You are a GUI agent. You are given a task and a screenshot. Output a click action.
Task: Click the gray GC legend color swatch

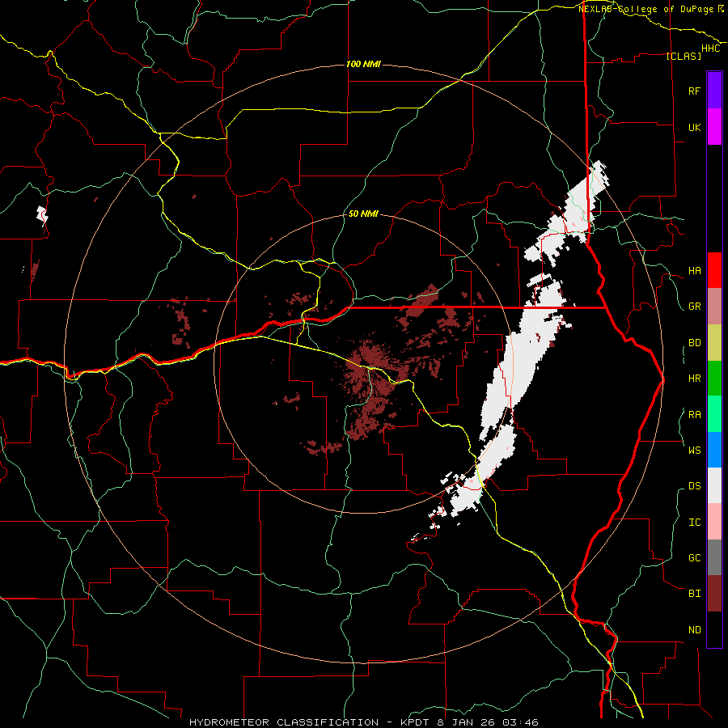click(714, 557)
